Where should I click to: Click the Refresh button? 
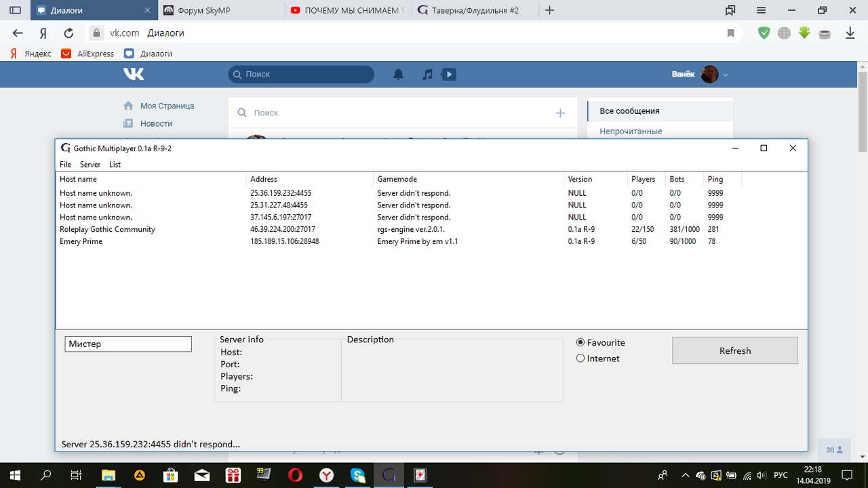point(735,350)
